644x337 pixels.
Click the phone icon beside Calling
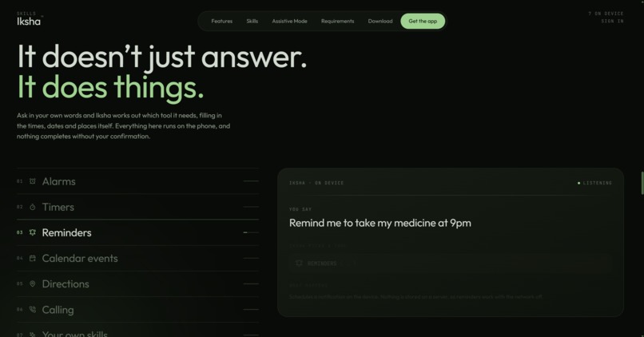33,310
